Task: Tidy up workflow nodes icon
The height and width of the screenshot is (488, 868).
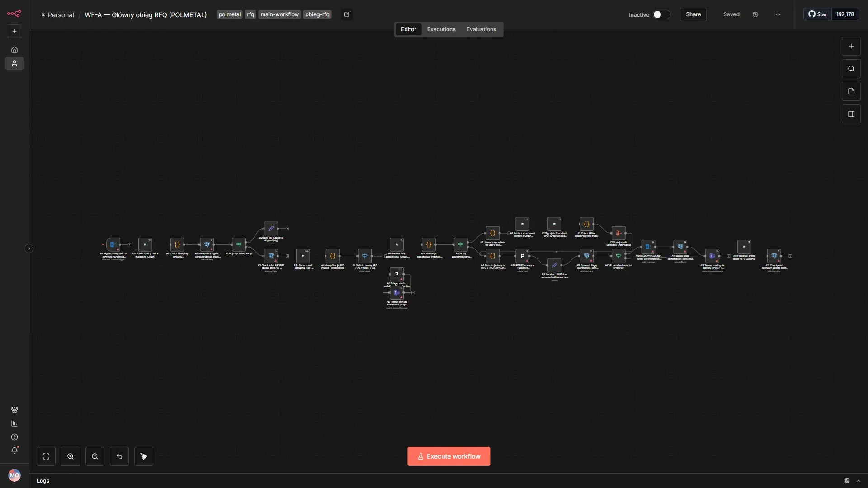Action: (x=144, y=456)
